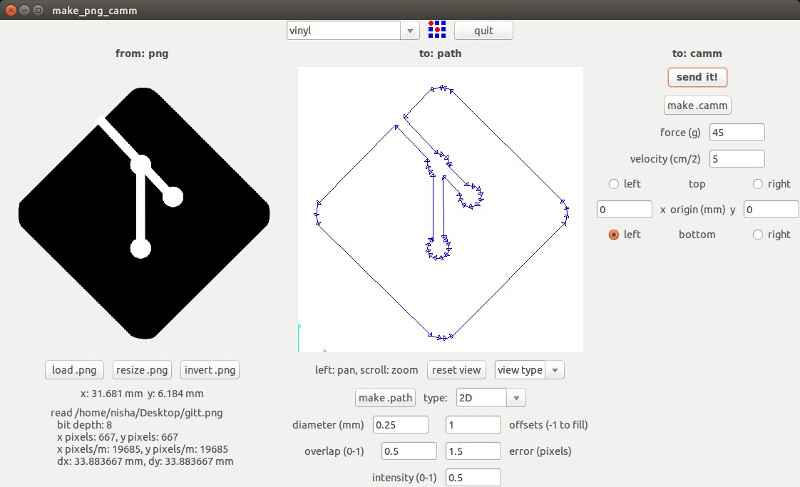The height and width of the screenshot is (487, 800).
Task: Reset the path view
Action: point(456,370)
